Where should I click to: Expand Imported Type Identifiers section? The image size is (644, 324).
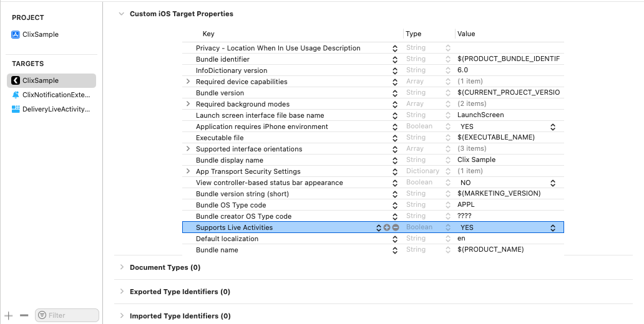point(122,315)
